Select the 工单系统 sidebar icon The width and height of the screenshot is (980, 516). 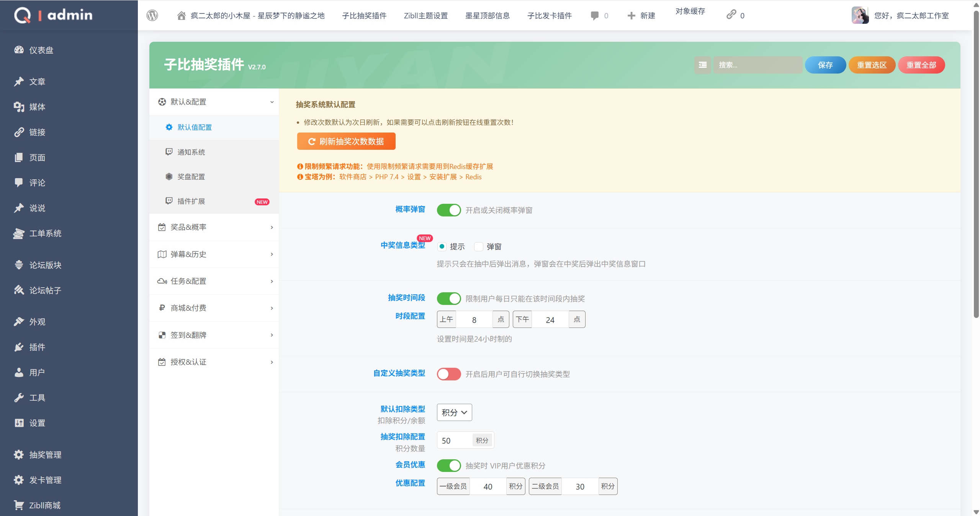click(19, 233)
